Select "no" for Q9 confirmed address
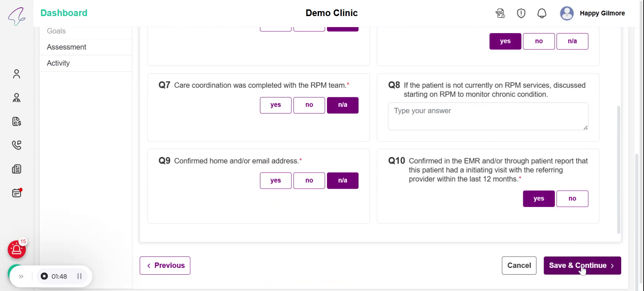 309,180
